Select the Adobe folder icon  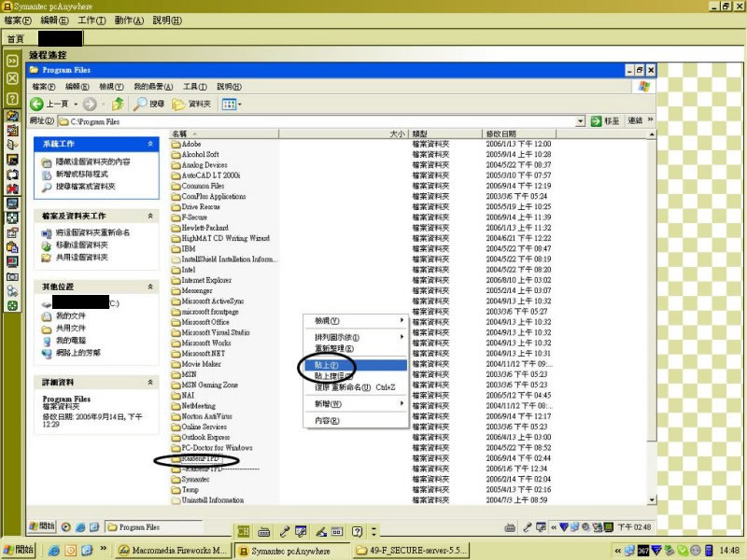[176, 144]
